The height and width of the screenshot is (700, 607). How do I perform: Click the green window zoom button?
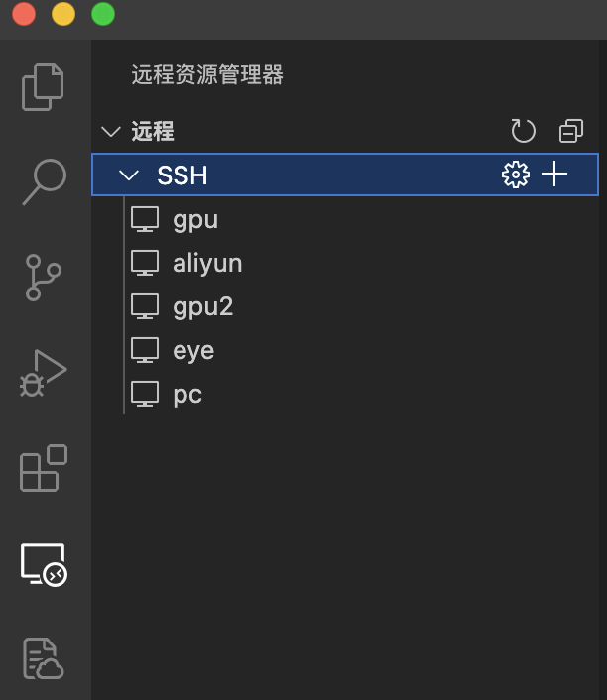coord(103,14)
